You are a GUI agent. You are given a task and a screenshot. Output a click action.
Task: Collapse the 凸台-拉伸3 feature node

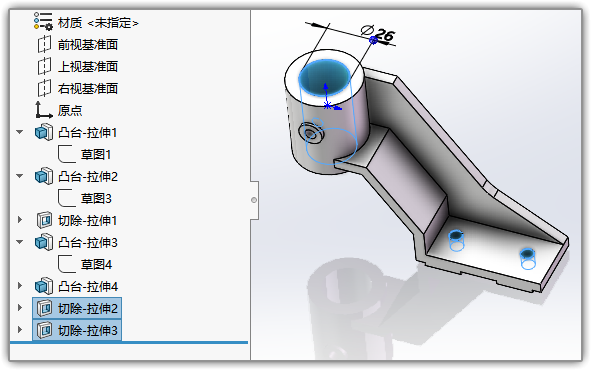click(x=20, y=242)
